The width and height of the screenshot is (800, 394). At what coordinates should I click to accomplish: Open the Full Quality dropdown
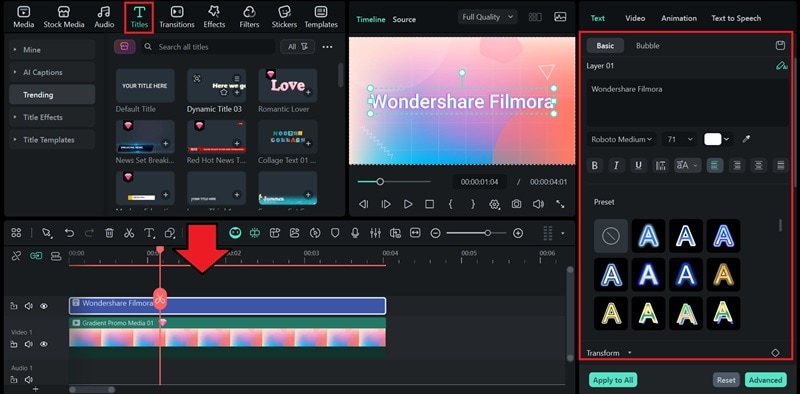(487, 17)
